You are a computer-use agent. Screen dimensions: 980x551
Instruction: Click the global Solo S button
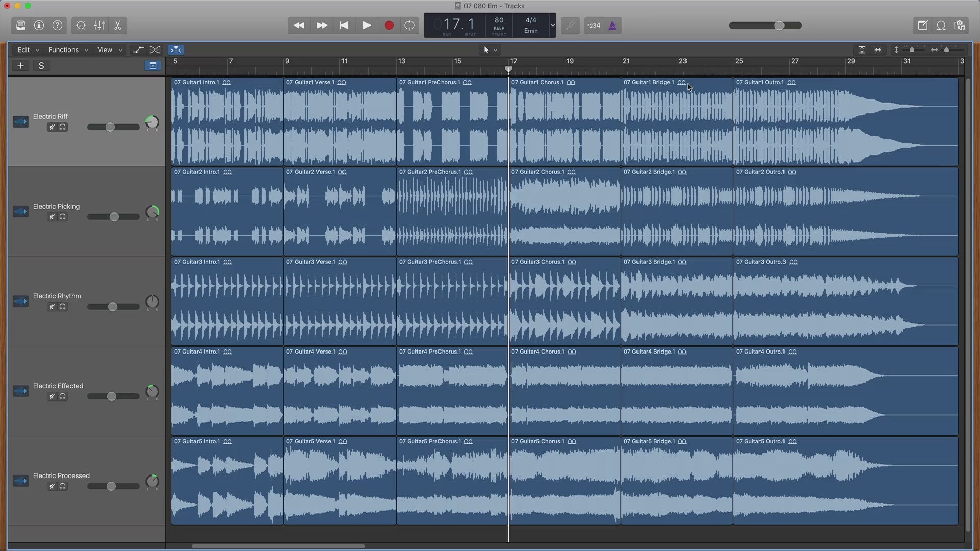[41, 65]
